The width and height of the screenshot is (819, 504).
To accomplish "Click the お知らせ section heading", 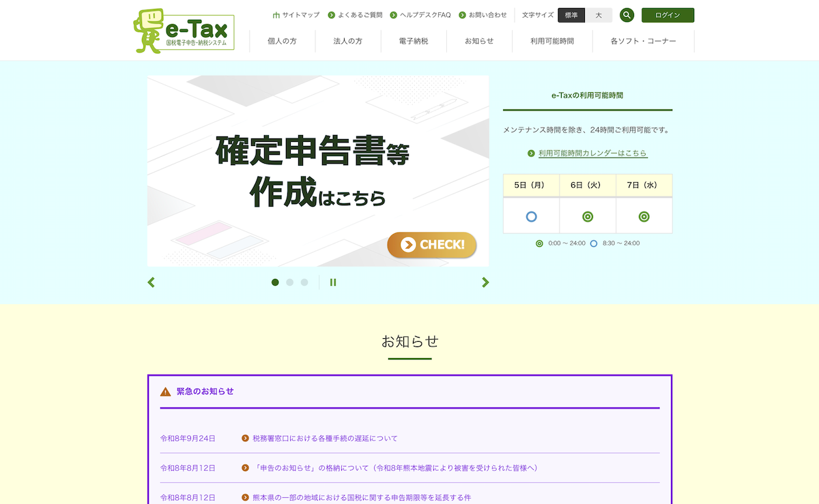I will (x=410, y=341).
